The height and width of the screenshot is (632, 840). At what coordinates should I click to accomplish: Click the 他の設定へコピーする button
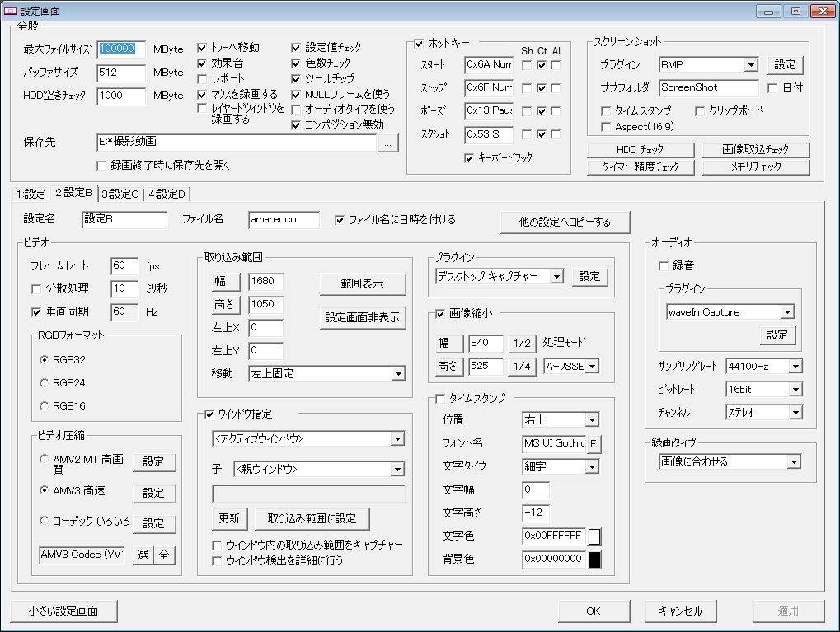565,222
